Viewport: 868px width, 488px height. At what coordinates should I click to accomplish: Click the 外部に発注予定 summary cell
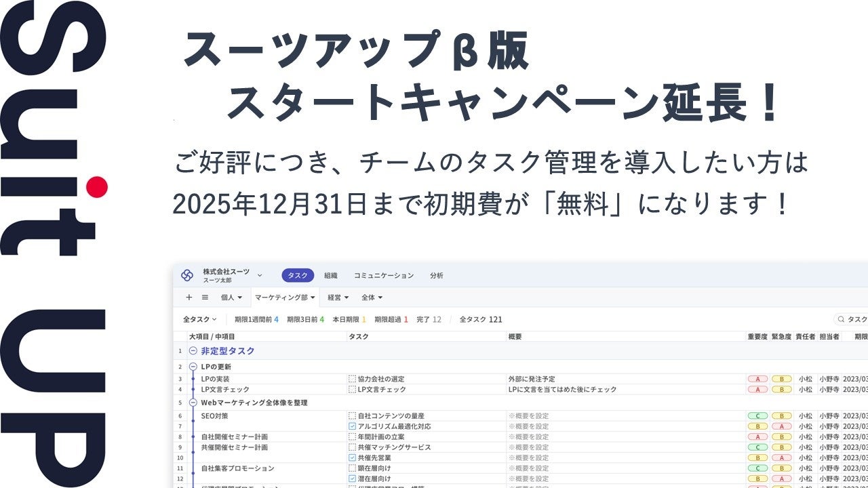coord(531,379)
